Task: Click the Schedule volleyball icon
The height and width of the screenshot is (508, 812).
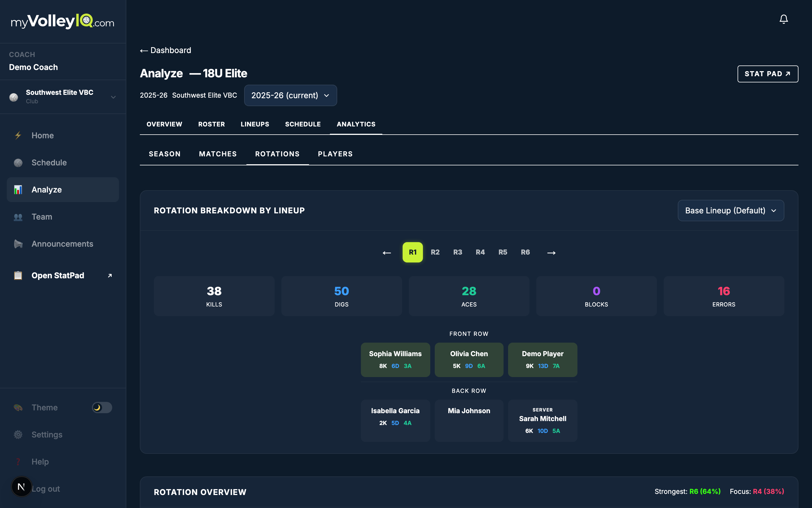Action: (x=18, y=163)
